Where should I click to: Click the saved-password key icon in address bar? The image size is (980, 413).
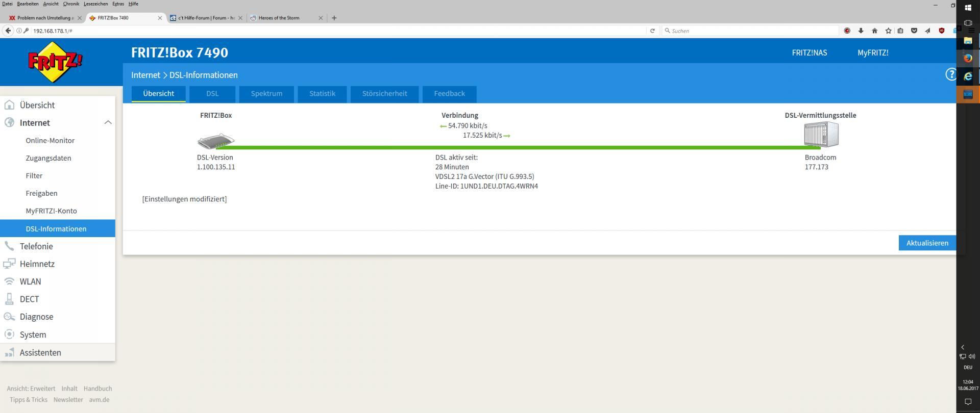pos(26,31)
